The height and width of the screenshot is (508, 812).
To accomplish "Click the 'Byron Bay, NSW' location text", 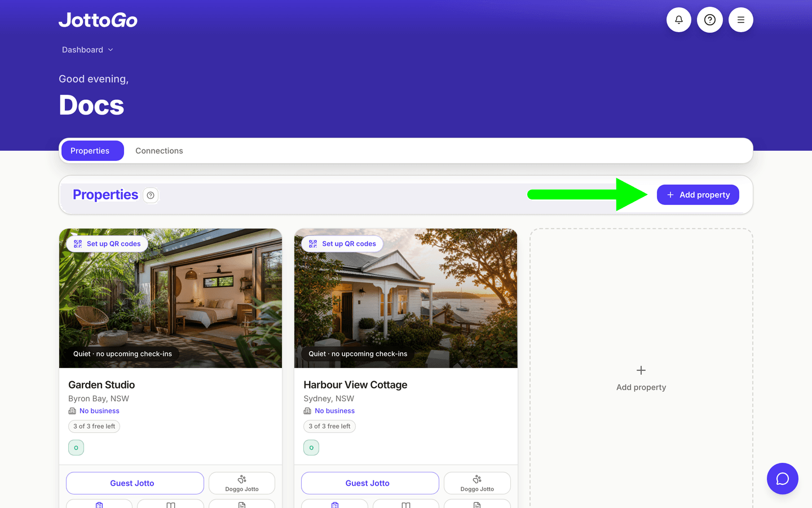I will [x=99, y=398].
